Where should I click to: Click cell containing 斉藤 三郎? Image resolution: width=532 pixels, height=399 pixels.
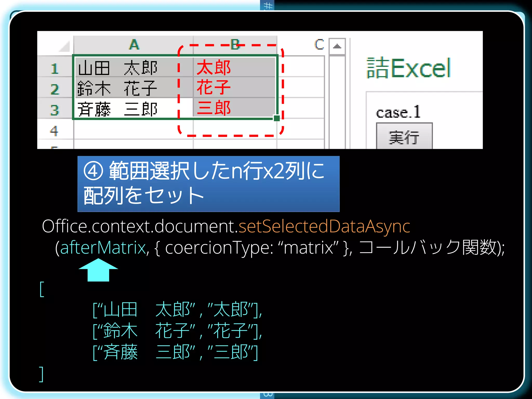[x=134, y=109]
